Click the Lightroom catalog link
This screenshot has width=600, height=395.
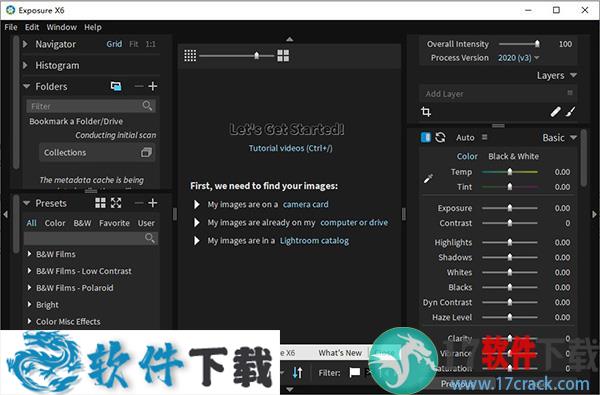pyautogui.click(x=314, y=241)
